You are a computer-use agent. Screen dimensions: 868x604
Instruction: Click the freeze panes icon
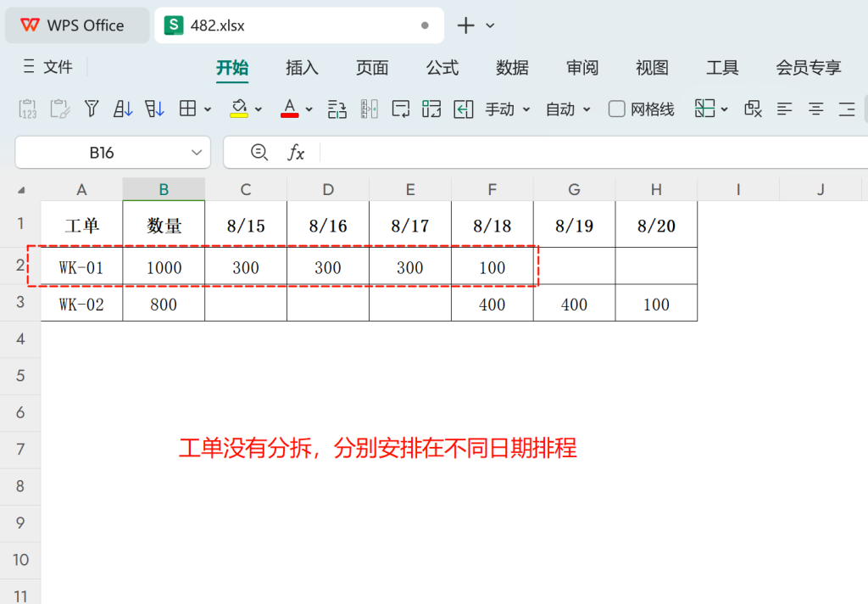coord(704,109)
